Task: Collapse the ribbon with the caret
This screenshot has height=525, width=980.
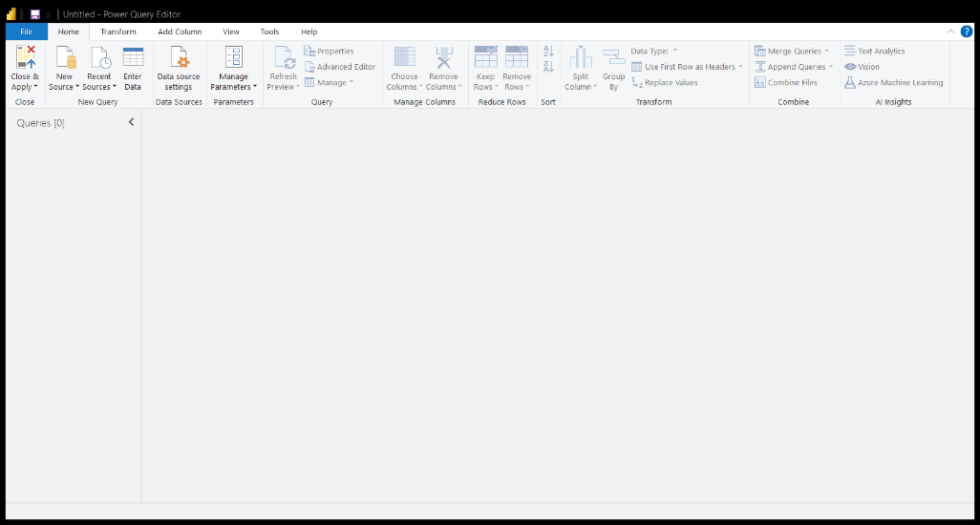Action: point(950,31)
